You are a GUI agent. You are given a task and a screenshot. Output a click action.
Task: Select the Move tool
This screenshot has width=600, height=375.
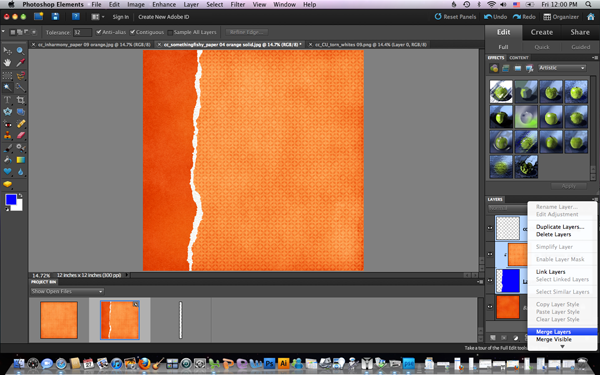pos(7,51)
